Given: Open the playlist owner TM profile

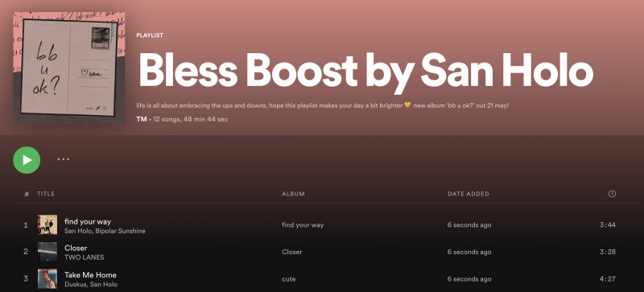Looking at the screenshot, I should (x=142, y=119).
